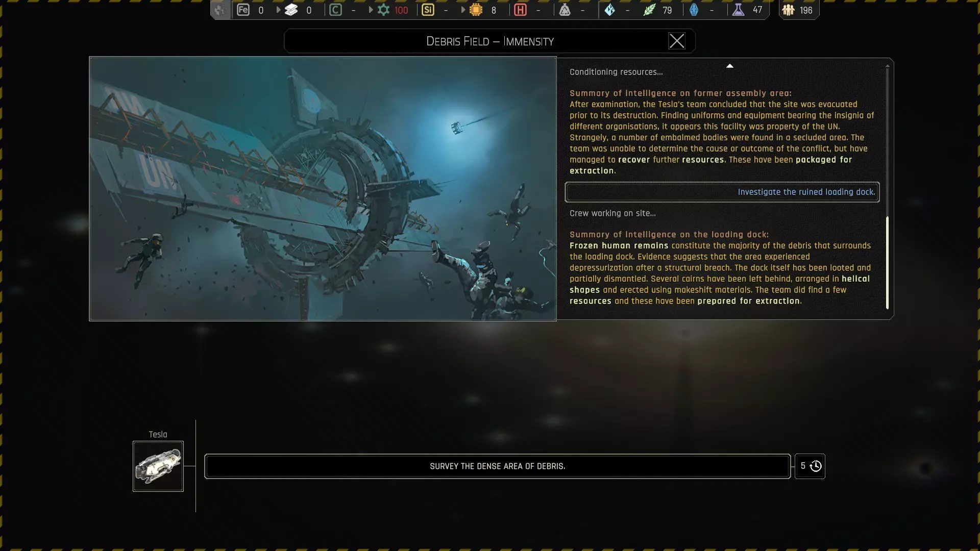
Task: Click the green polymer gear icon
Action: 383,10
